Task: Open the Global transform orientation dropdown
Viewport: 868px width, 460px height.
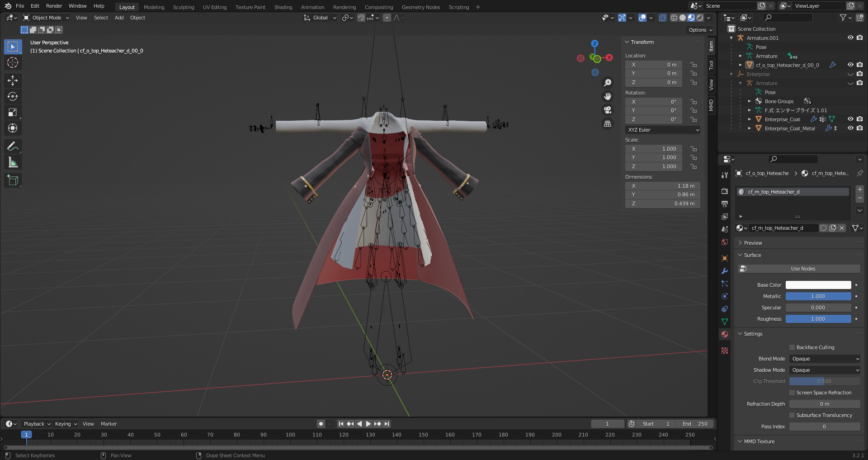Action: pyautogui.click(x=320, y=18)
